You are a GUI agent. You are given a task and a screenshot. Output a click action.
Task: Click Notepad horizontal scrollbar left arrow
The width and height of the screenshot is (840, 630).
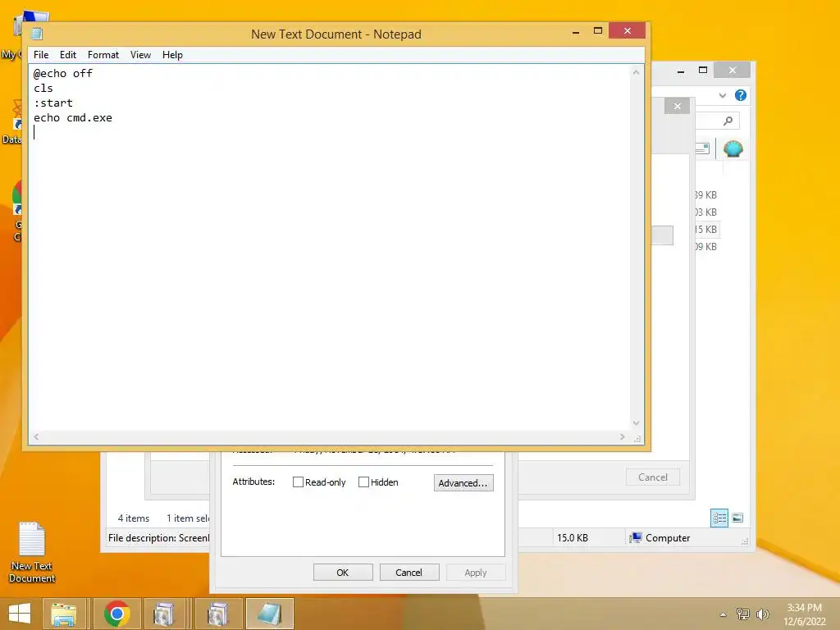[x=36, y=436]
